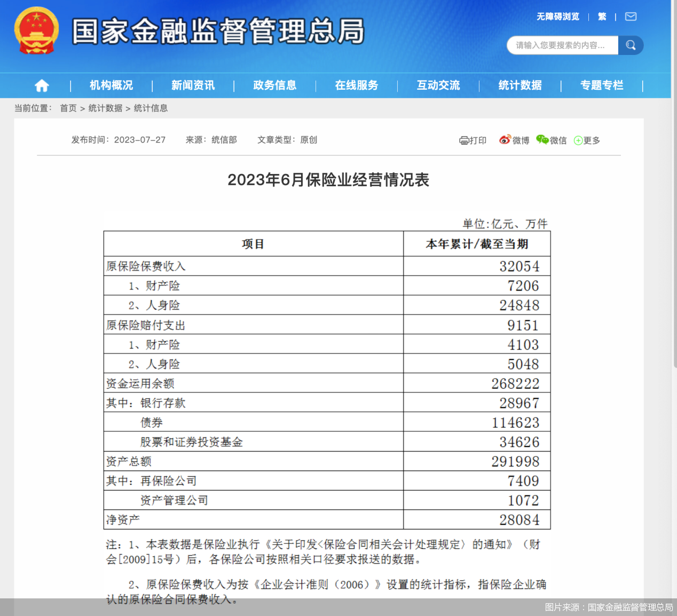Click the 首页 breadcrumb link
This screenshot has width=677, height=616.
pos(68,108)
